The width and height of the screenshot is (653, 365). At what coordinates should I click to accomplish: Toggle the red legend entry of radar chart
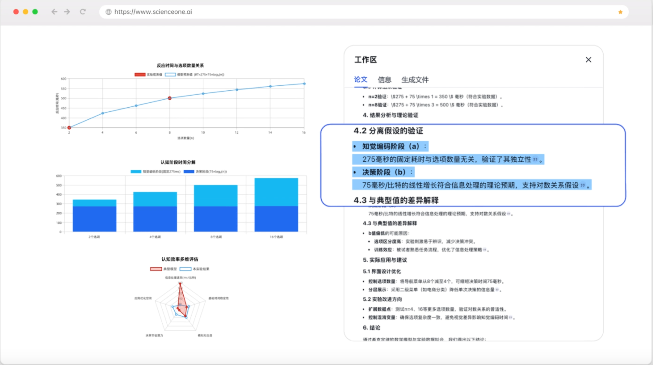pyautogui.click(x=164, y=269)
